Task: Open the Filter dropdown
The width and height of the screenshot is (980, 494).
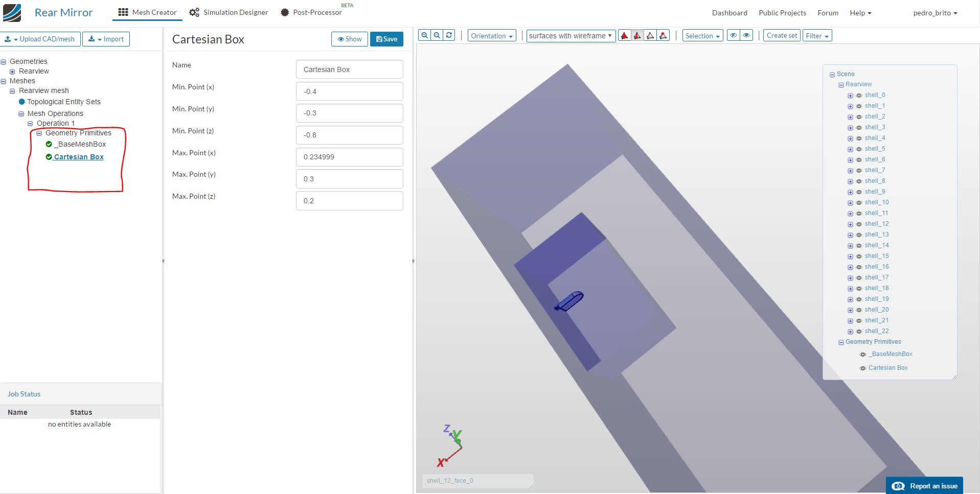Action: (x=817, y=36)
